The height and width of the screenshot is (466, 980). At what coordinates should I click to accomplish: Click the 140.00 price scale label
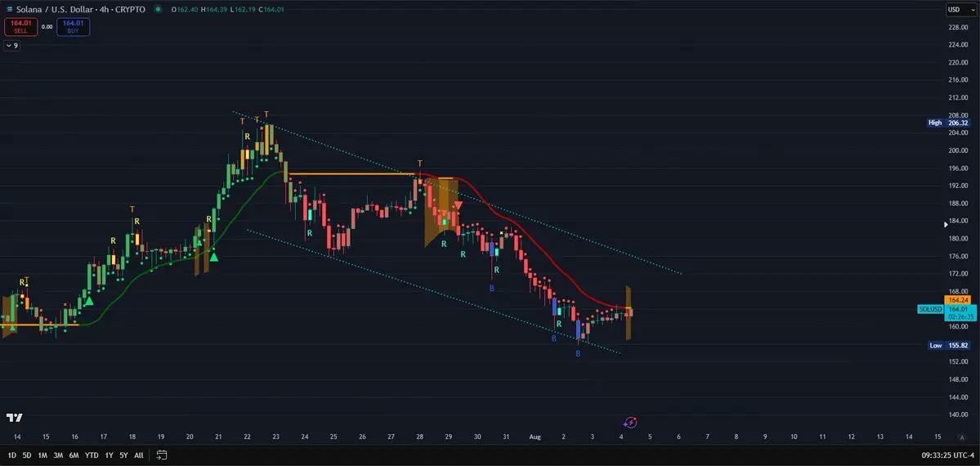coord(956,414)
